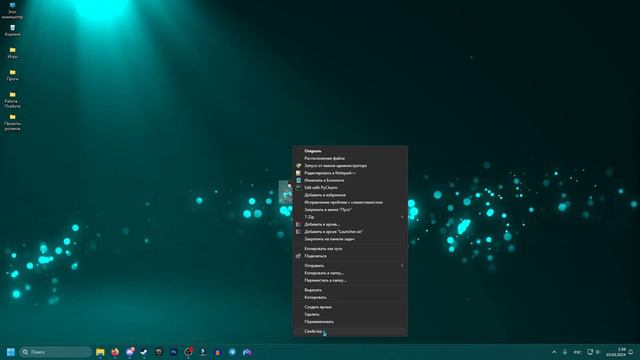The image size is (640, 360).
Task: Open Photoshop from the taskbar
Action: [173, 352]
